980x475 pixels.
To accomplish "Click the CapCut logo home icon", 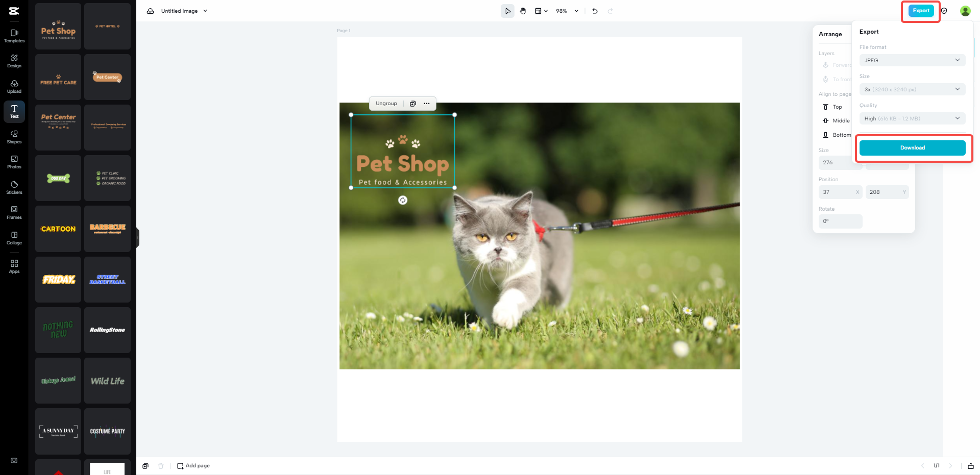I will [x=14, y=11].
